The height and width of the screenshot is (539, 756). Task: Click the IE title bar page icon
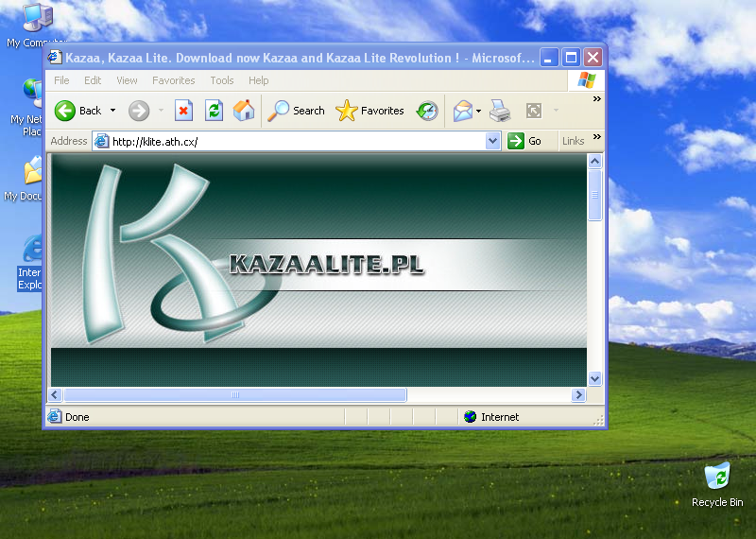coord(55,57)
